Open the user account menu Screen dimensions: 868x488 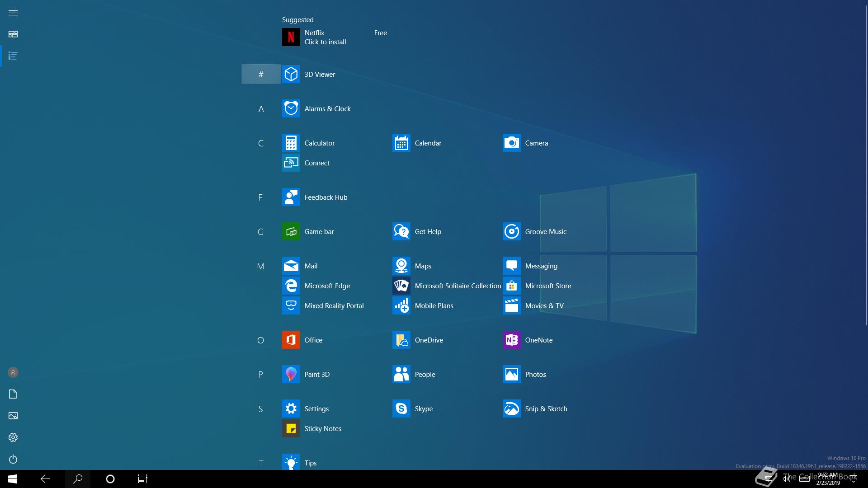pyautogui.click(x=13, y=372)
